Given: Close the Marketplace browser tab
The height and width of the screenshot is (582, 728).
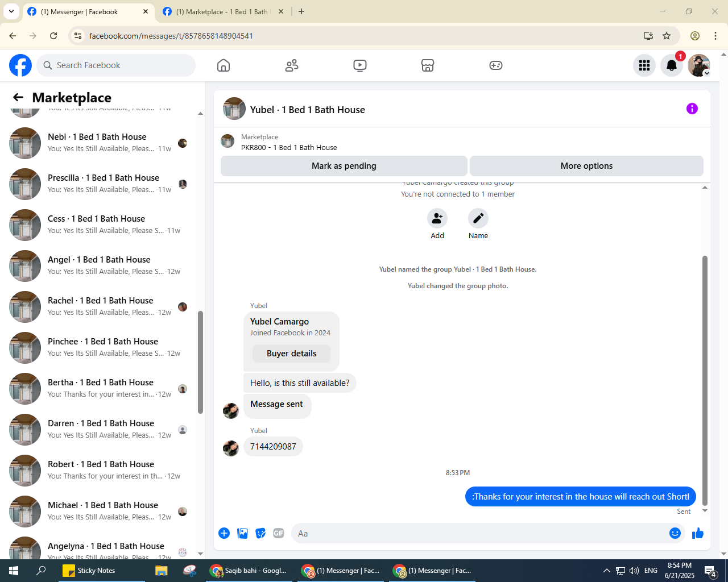Looking at the screenshot, I should tap(281, 11).
